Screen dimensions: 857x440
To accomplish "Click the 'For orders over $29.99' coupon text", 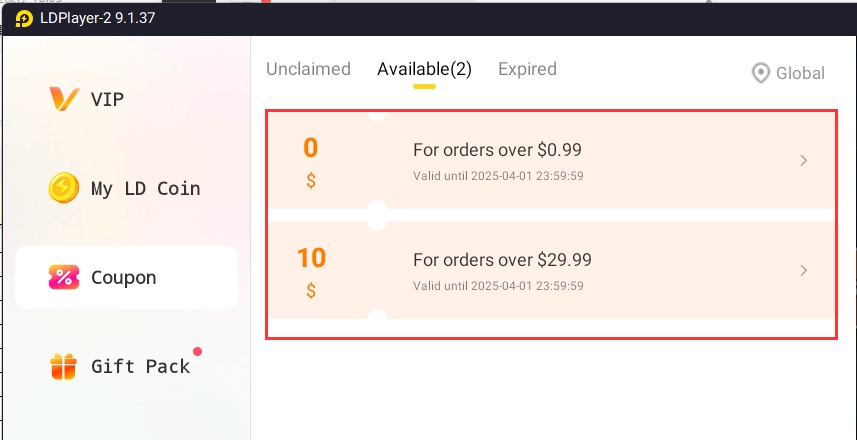I will [x=502, y=260].
